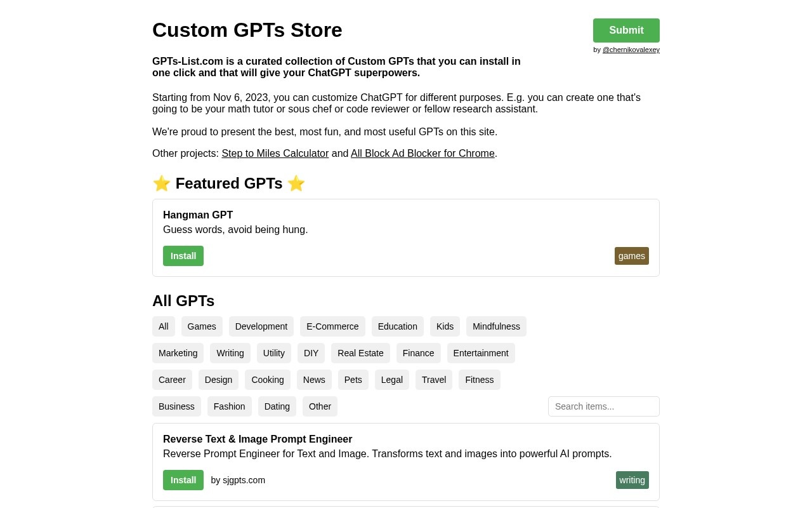Select the E-Commerce category
Screen dimensions: 812x508
coord(332,326)
